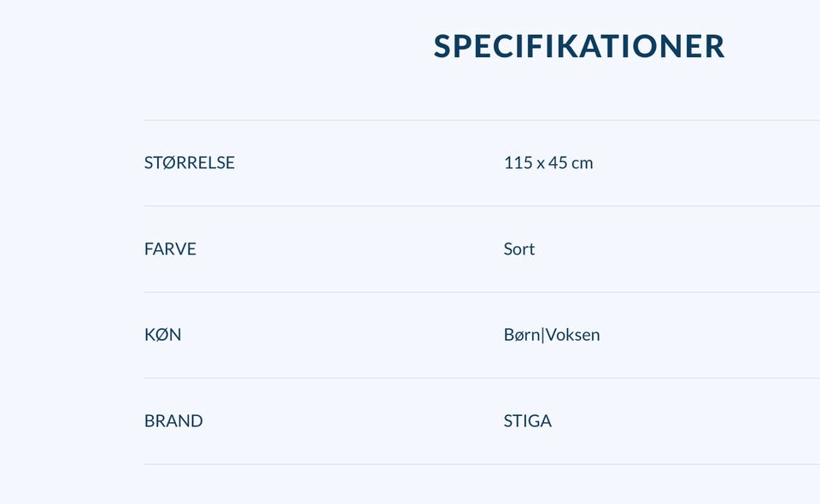This screenshot has height=504, width=820.
Task: Click the brand value STIGA
Action: [x=527, y=421]
